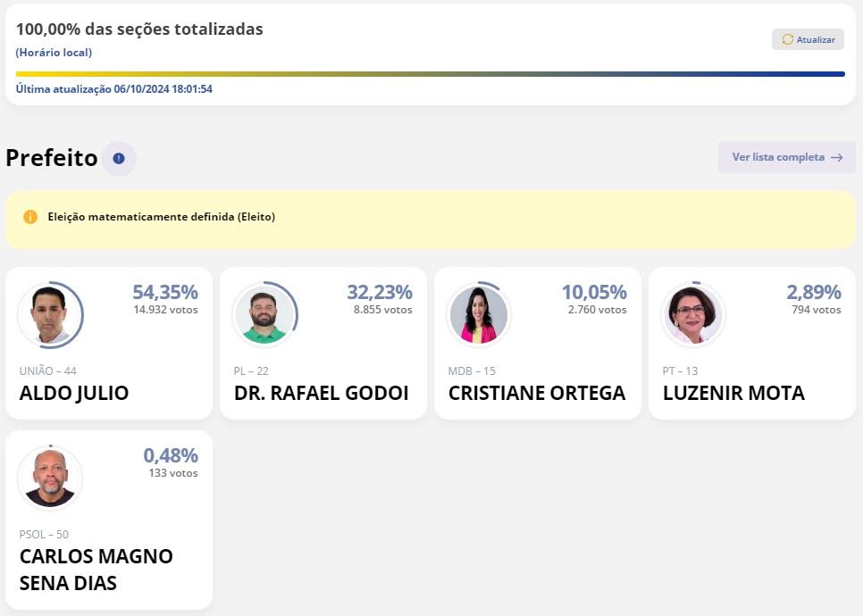The width and height of the screenshot is (863, 616).
Task: Click Dr. Rafael Godoi's photo
Action: point(264,314)
